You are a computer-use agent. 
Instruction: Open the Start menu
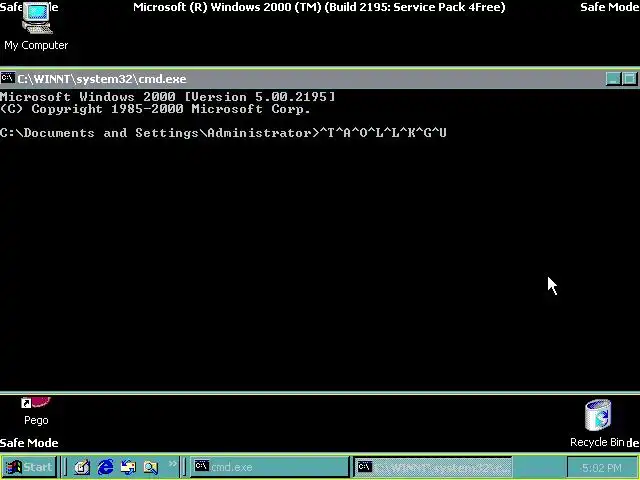tap(29, 467)
